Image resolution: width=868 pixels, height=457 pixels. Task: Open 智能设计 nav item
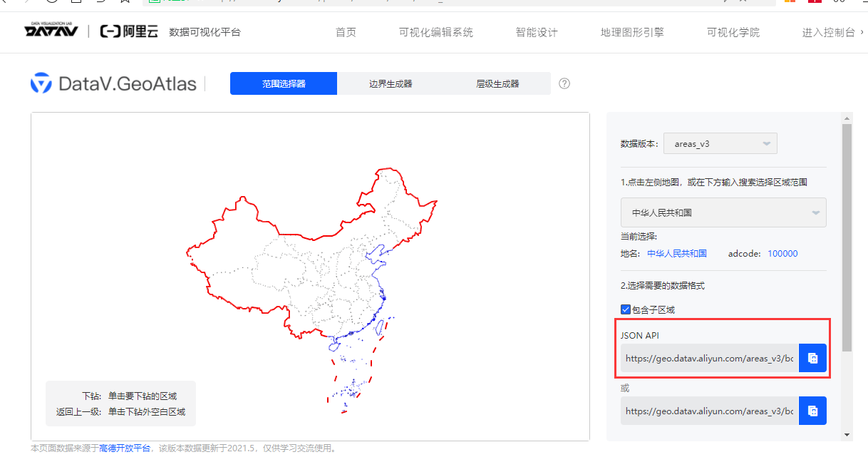(537, 32)
